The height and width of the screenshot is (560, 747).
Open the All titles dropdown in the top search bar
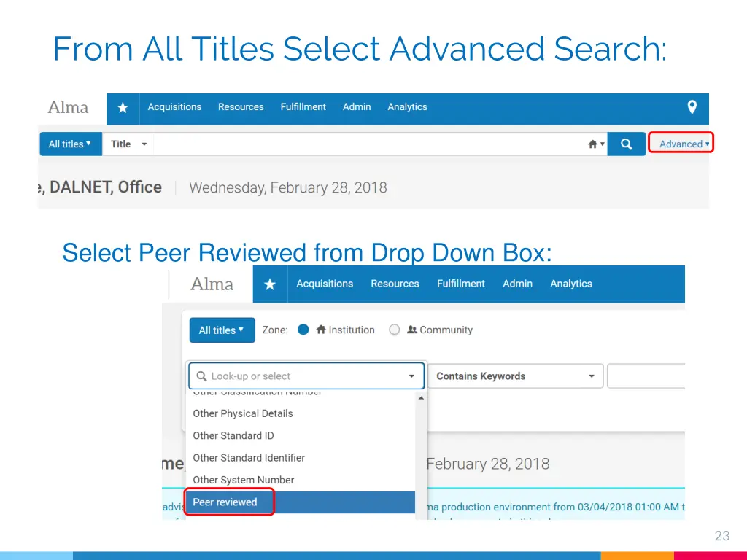coord(71,144)
